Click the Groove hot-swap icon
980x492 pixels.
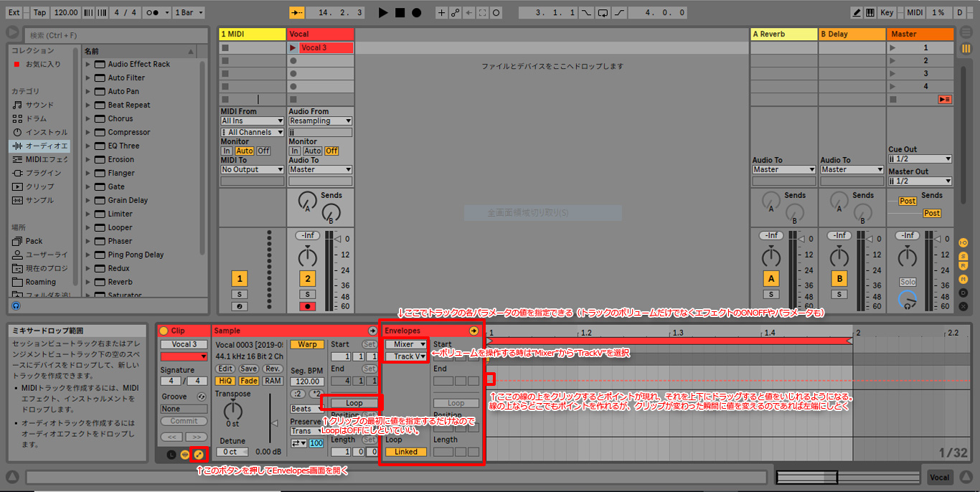[x=202, y=397]
